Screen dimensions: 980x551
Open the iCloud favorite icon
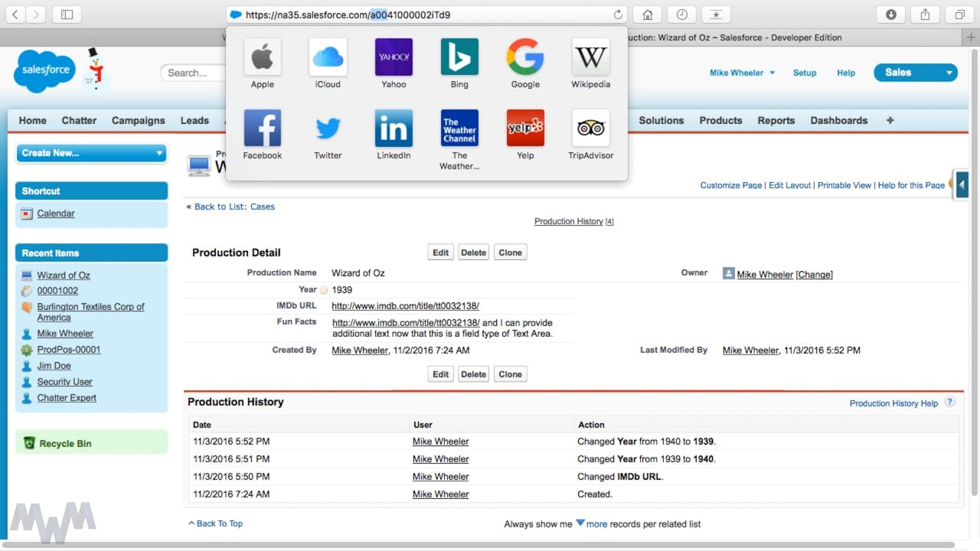pos(328,57)
